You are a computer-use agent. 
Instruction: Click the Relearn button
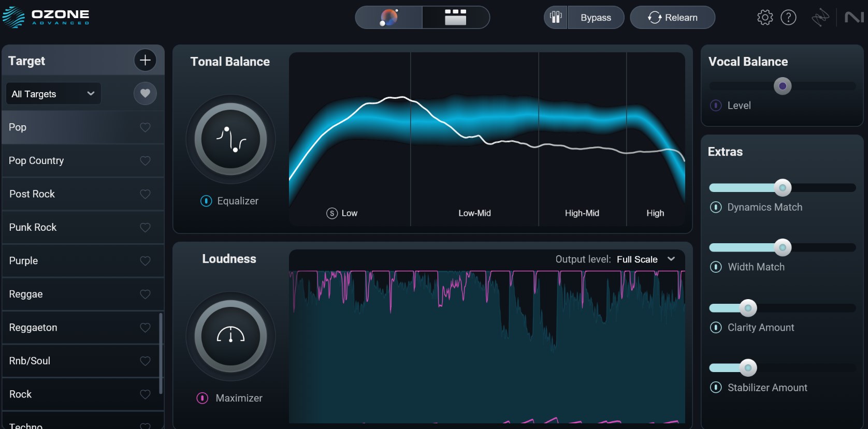(672, 18)
